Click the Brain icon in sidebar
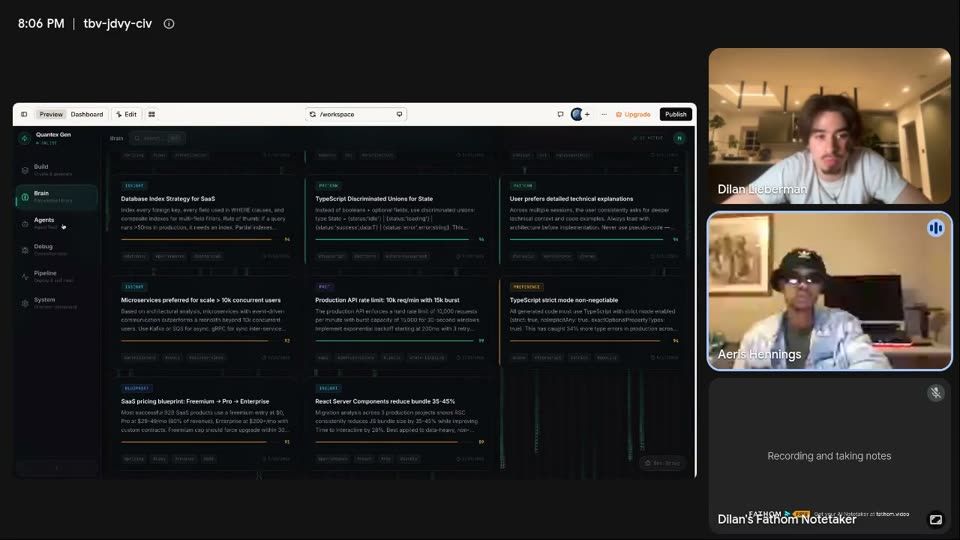Screen dimensions: 960x540 pos(25,197)
